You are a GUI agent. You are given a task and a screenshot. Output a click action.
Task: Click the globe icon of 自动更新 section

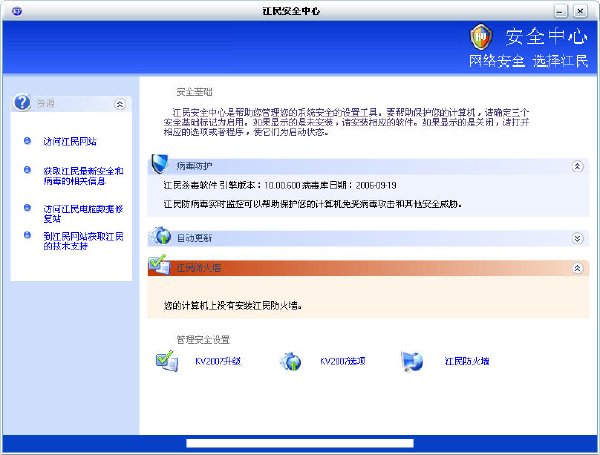(162, 235)
